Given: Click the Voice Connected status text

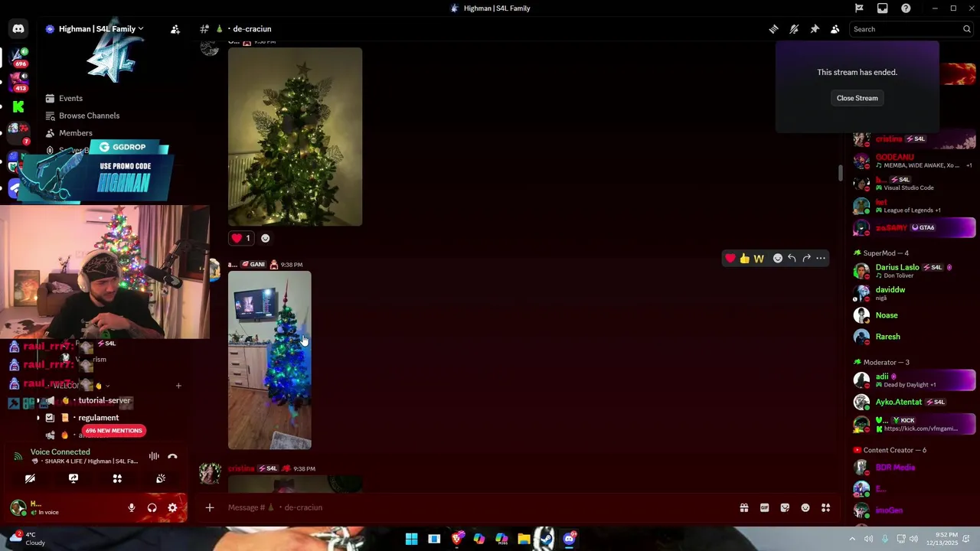Looking at the screenshot, I should [60, 452].
